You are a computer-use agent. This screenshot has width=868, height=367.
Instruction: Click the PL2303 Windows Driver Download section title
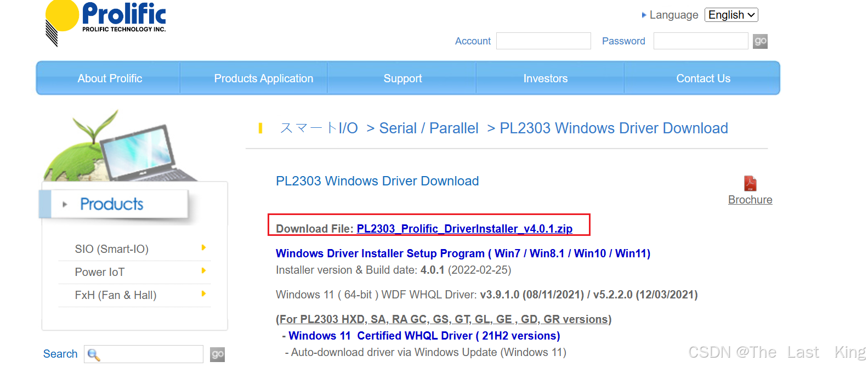coord(377,181)
